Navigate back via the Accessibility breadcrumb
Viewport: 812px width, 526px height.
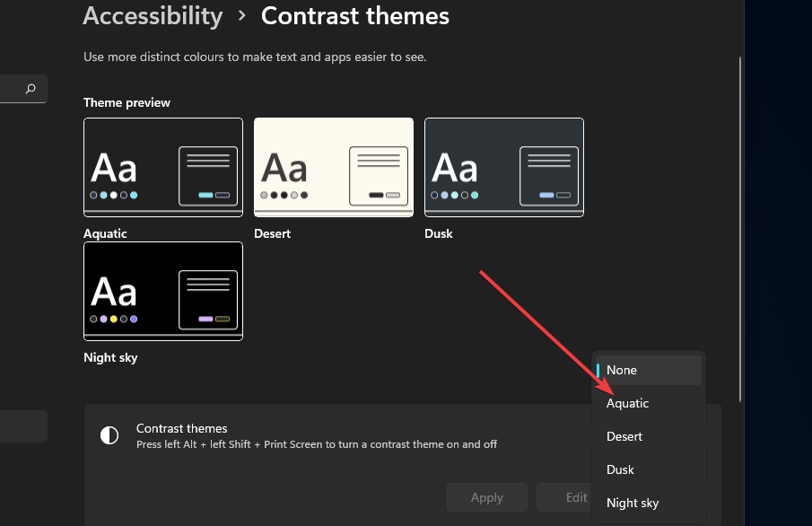pyautogui.click(x=153, y=15)
